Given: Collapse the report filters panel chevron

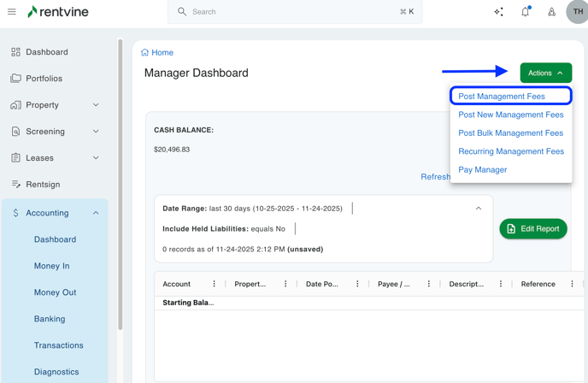Looking at the screenshot, I should tap(479, 209).
